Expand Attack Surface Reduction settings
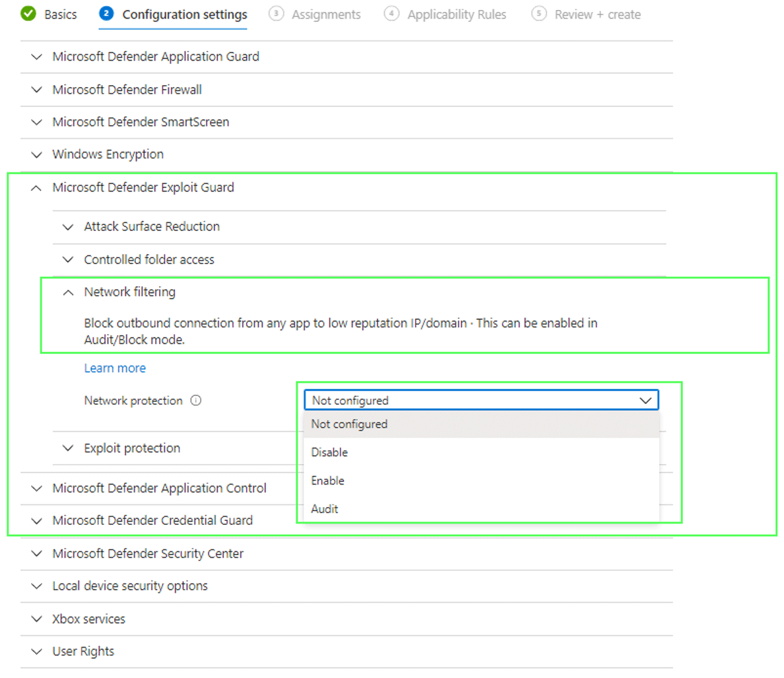784x678 pixels. [152, 226]
